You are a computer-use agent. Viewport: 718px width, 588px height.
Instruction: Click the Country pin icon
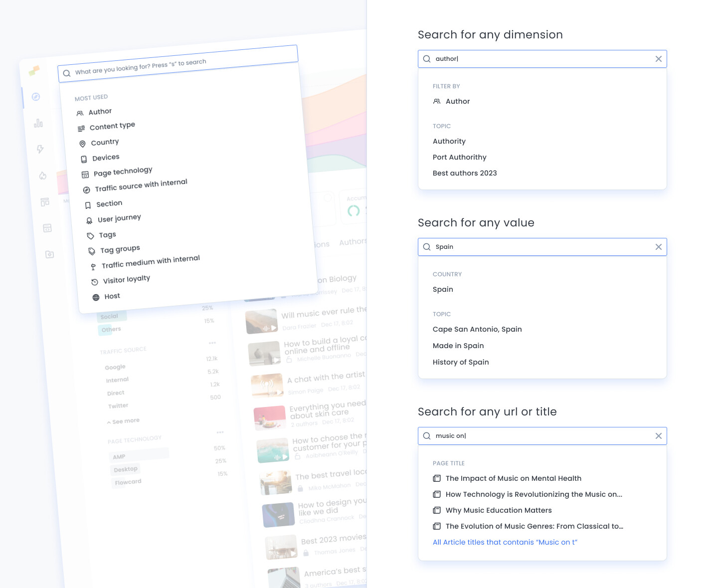click(83, 143)
